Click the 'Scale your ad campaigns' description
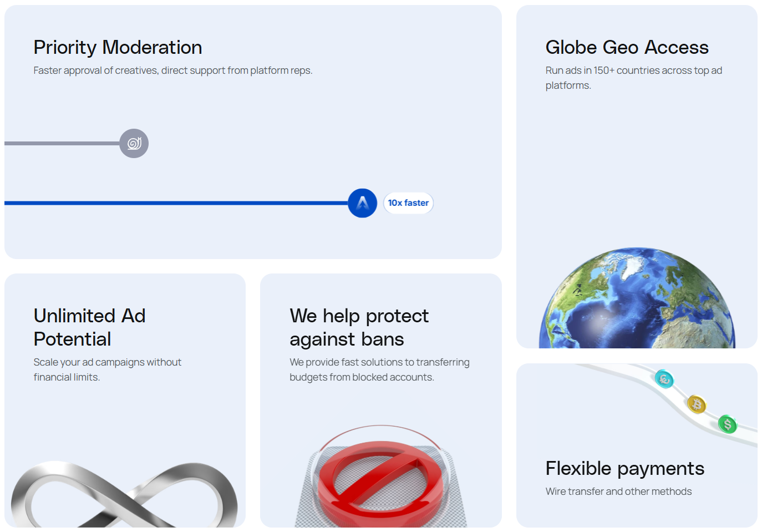This screenshot has width=762, height=532. pos(107,369)
